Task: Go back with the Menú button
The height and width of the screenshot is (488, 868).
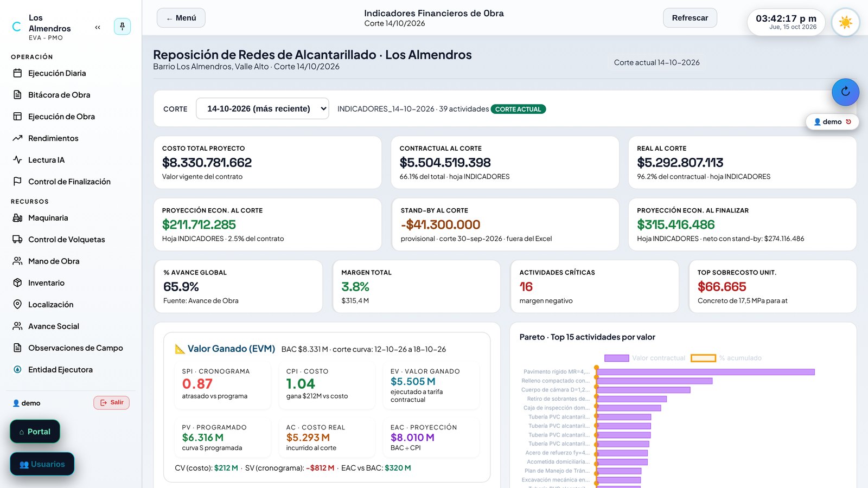Action: 181,18
